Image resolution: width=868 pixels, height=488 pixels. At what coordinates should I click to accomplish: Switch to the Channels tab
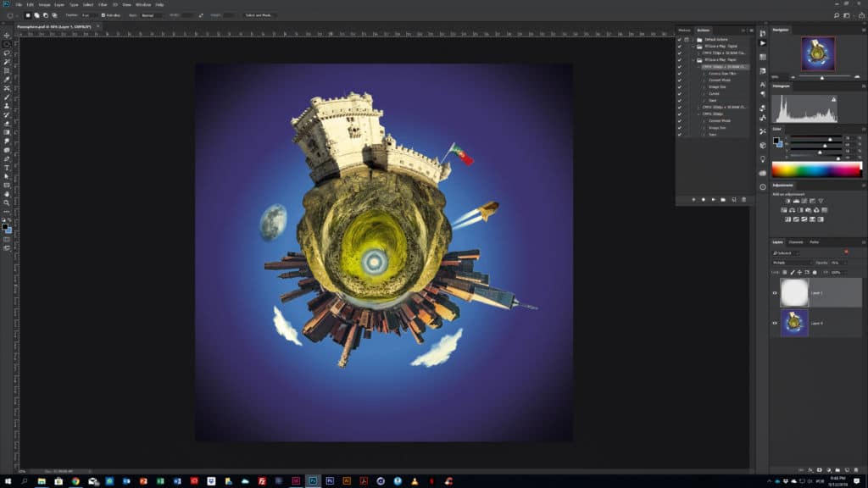pos(796,242)
